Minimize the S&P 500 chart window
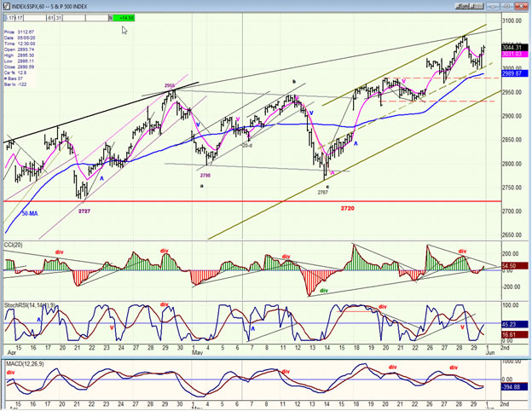The width and height of the screenshot is (532, 411). coord(492,6)
